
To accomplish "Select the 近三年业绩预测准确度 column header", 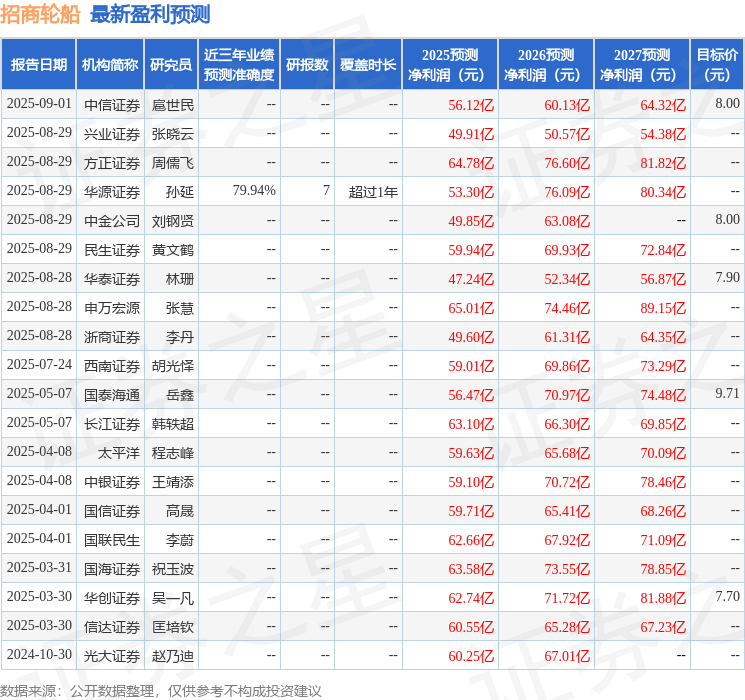I will click(x=239, y=65).
